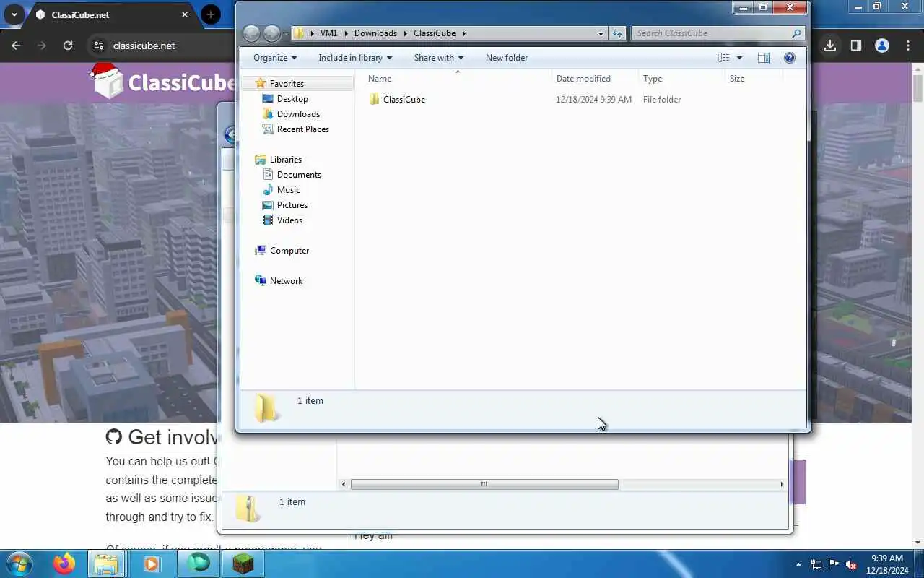Expand the arrow after Downloads in the path
924x578 pixels.
click(x=406, y=33)
